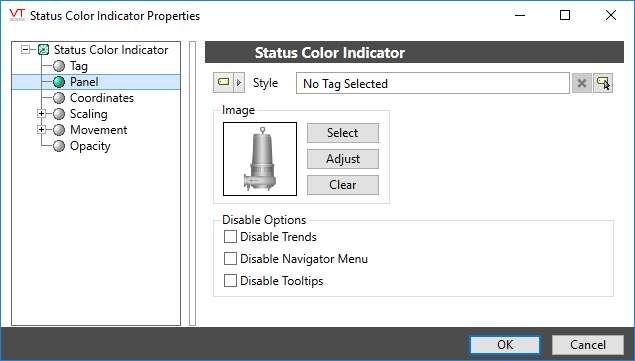Collapse the Status Color Indicator tree root
Viewport: 635px width, 361px height.
[26, 50]
